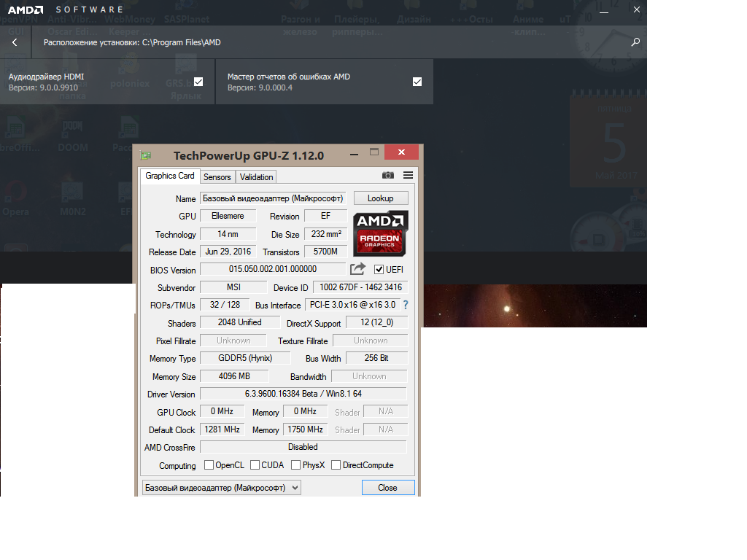Click the BIOS Version field
The width and height of the screenshot is (747, 560).
273,269
